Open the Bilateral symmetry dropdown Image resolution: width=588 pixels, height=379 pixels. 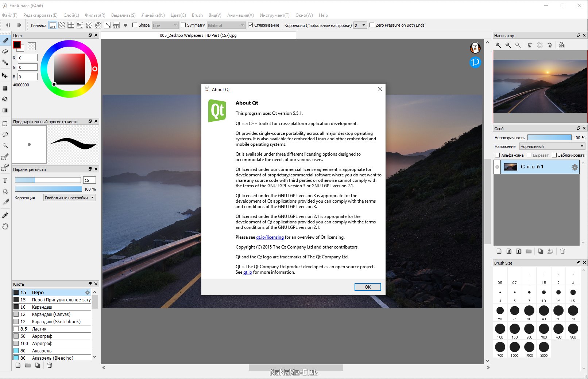click(x=226, y=25)
